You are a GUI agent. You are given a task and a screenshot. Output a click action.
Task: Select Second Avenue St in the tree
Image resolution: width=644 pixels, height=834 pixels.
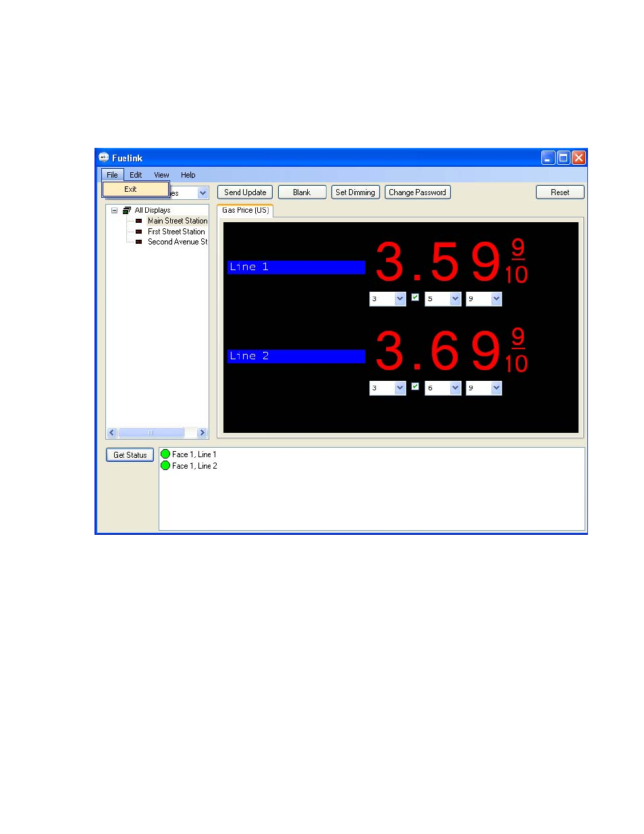[178, 242]
